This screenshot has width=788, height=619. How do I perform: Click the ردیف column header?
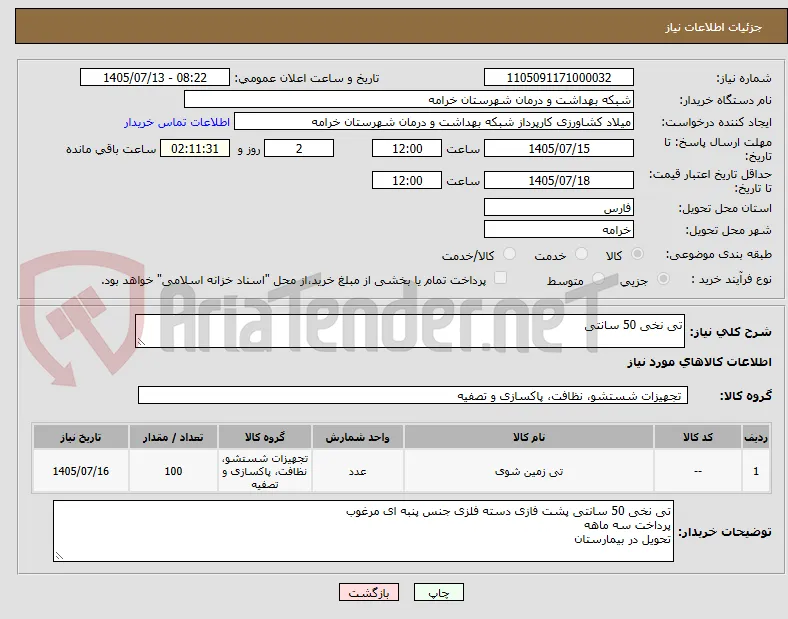point(755,437)
